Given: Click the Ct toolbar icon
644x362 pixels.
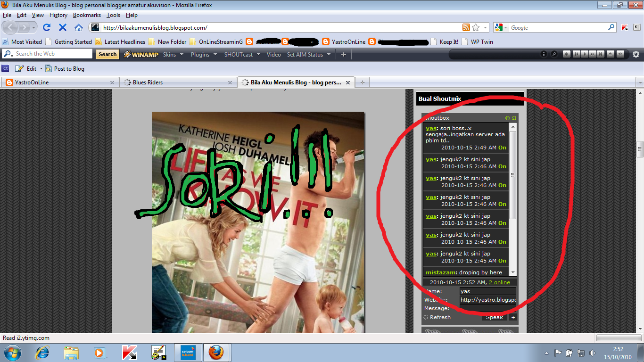Looking at the screenshot, I should [6, 68].
